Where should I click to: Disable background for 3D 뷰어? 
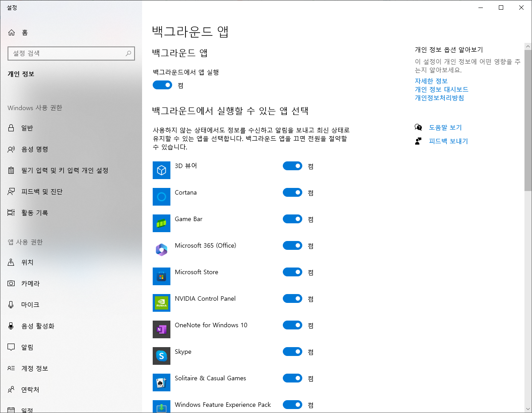pos(293,166)
